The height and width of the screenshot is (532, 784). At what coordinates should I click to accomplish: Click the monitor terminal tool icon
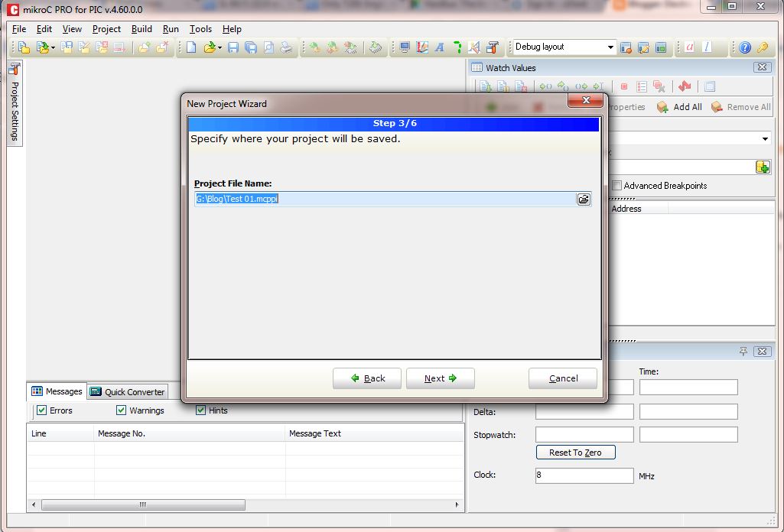click(x=405, y=47)
